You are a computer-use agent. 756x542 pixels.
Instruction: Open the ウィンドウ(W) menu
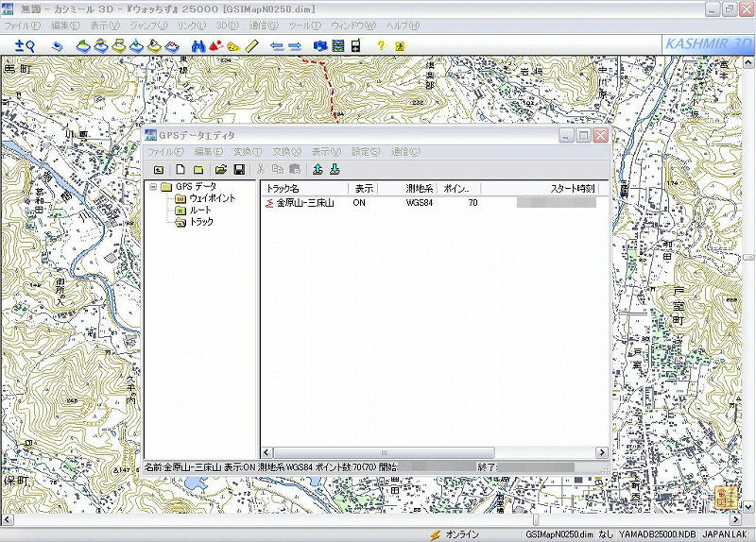[x=353, y=25]
